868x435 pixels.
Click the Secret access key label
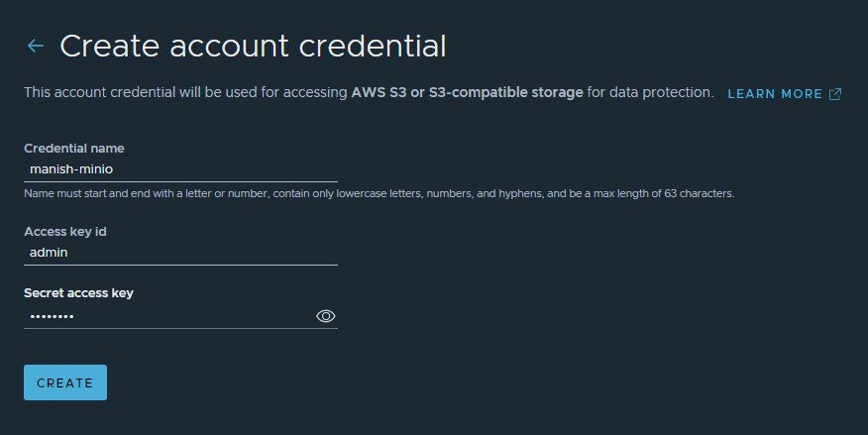click(78, 292)
